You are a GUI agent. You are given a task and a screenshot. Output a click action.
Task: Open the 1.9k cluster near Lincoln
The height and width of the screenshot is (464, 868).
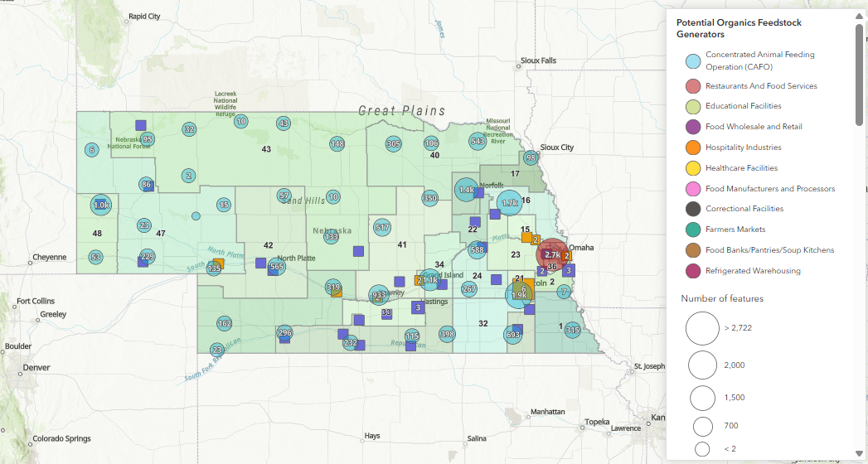pos(519,295)
